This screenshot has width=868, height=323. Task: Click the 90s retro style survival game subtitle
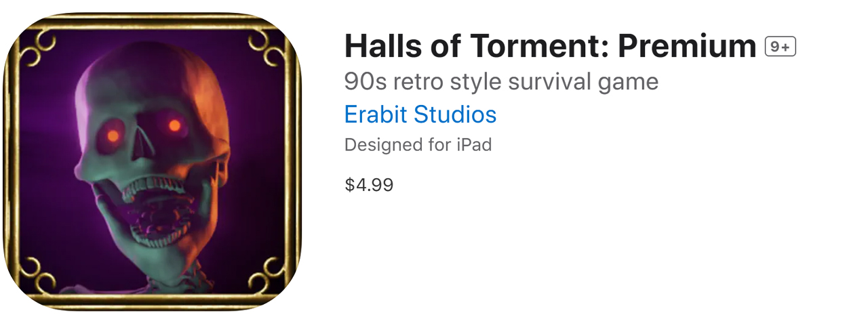point(501,82)
